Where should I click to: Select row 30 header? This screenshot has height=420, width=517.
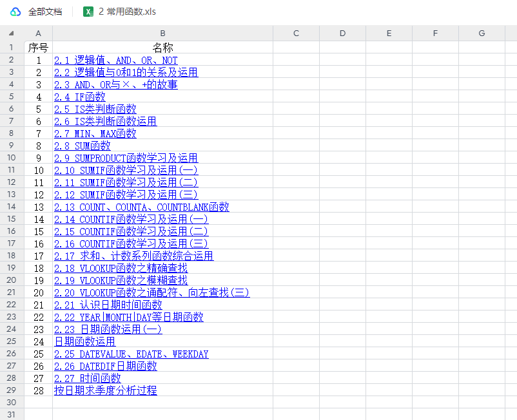12,403
